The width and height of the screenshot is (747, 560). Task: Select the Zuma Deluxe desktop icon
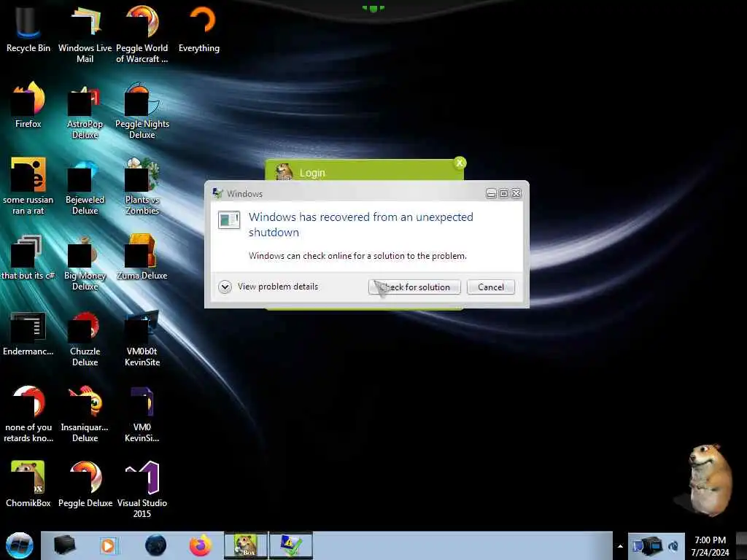[x=142, y=257]
